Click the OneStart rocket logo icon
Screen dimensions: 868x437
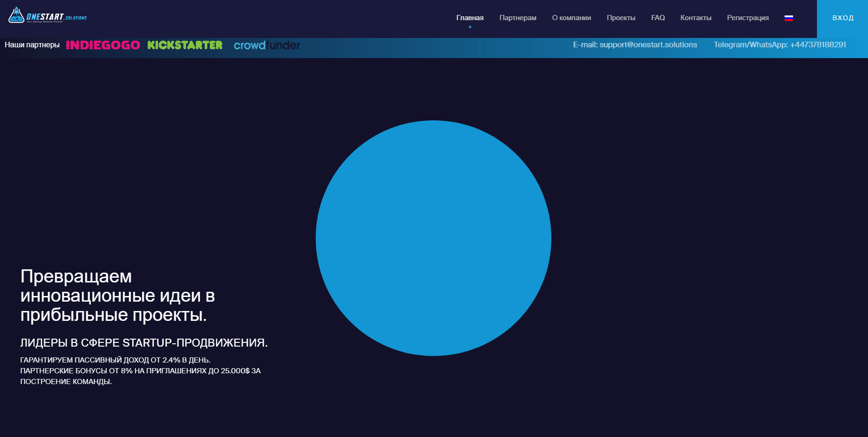coord(16,15)
